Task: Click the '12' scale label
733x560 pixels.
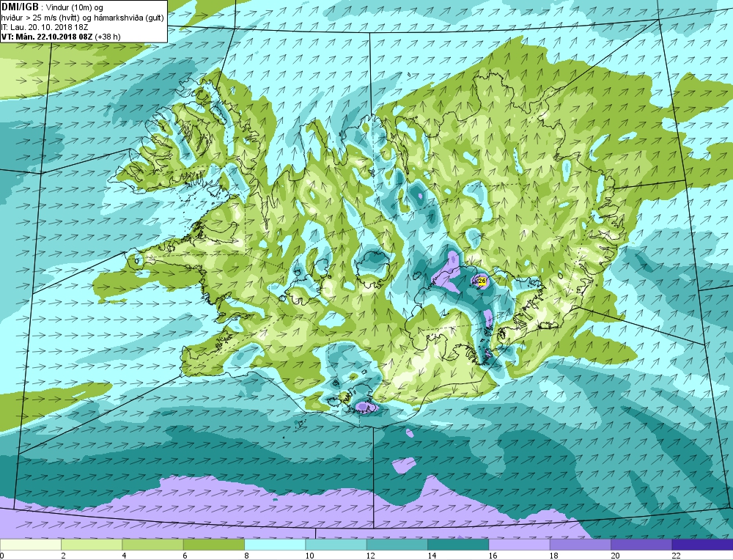Action: coord(371,556)
